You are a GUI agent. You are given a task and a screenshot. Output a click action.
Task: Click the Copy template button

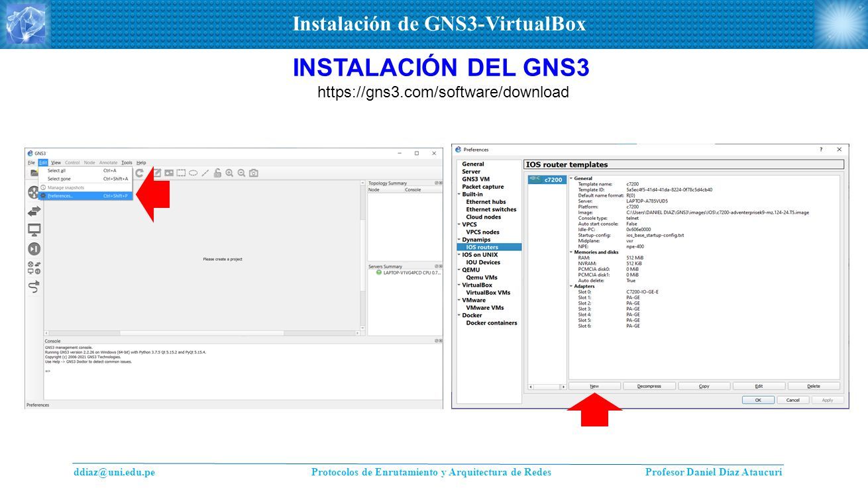click(704, 386)
